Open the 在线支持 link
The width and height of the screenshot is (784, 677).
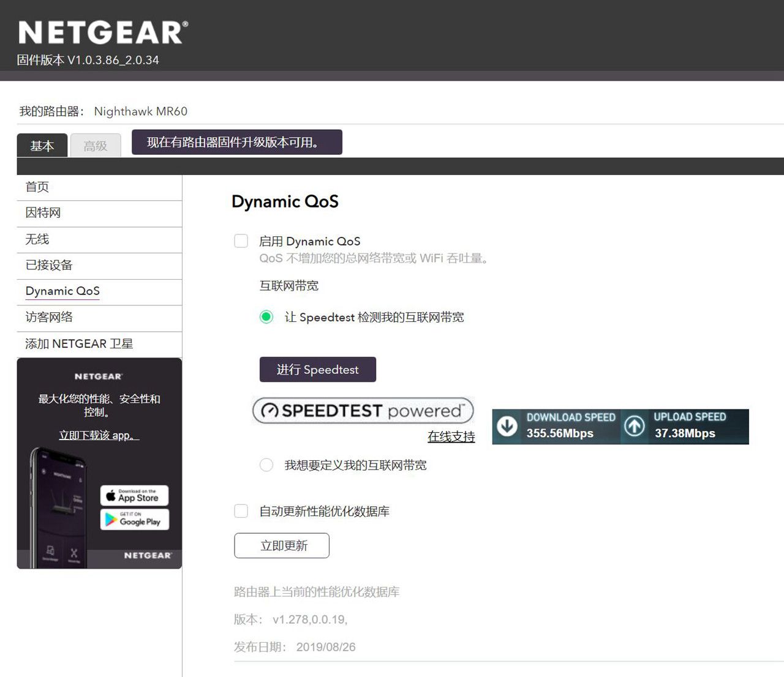tap(451, 436)
